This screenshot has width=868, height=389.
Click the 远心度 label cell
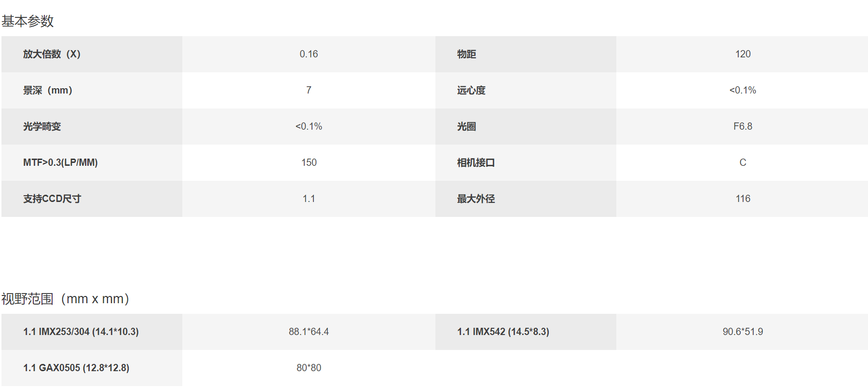pyautogui.click(x=526, y=90)
